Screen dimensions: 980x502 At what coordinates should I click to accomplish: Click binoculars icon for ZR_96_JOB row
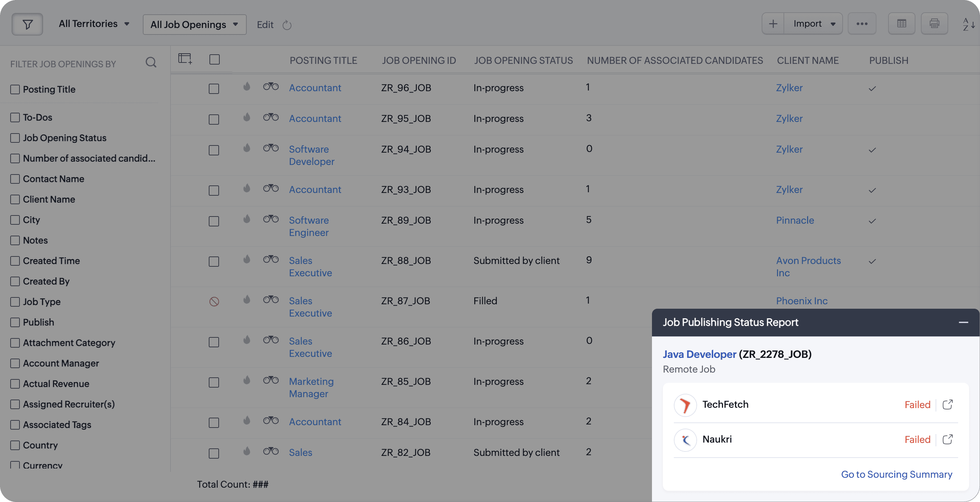[271, 87]
